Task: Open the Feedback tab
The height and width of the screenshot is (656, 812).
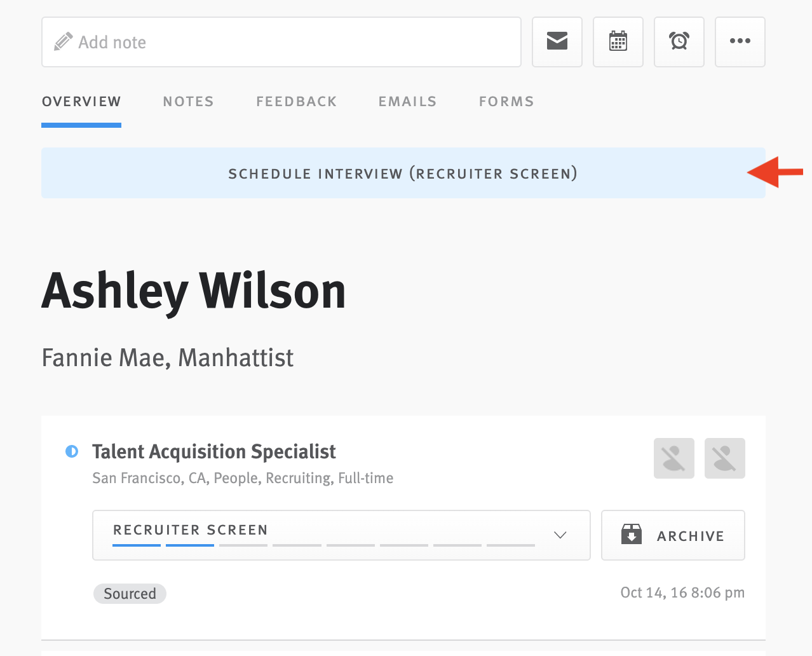Action: pyautogui.click(x=296, y=102)
